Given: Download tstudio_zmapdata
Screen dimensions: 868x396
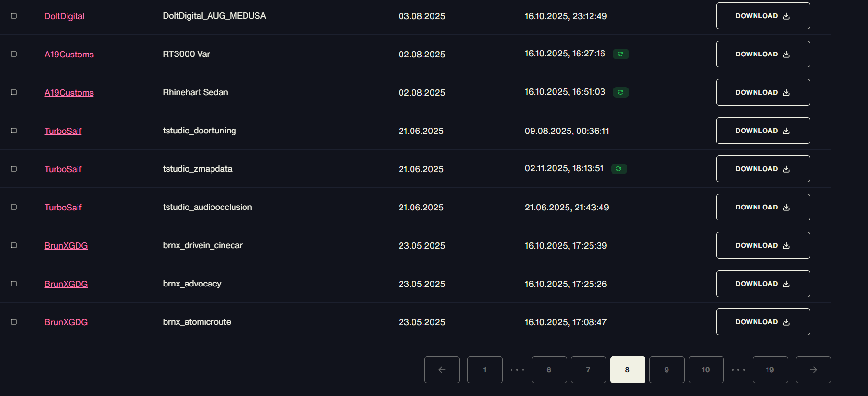Looking at the screenshot, I should coord(763,169).
